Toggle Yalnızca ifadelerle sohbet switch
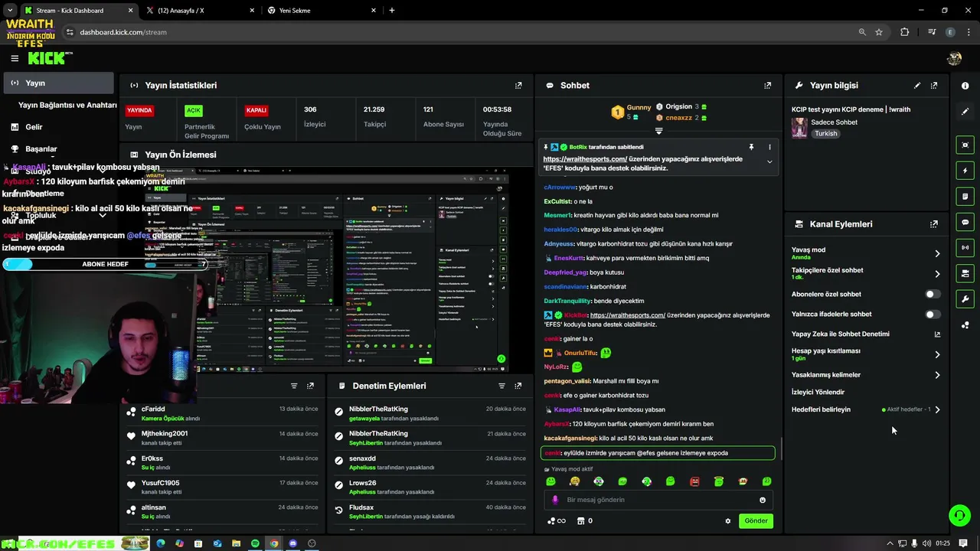 [932, 314]
